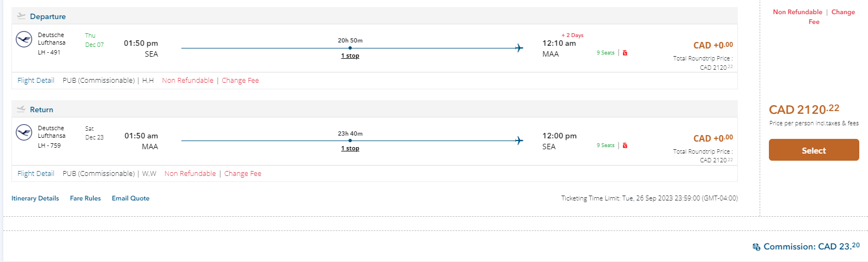The width and height of the screenshot is (868, 262).
Task: Click Non Refundable in the return row
Action: (x=190, y=174)
